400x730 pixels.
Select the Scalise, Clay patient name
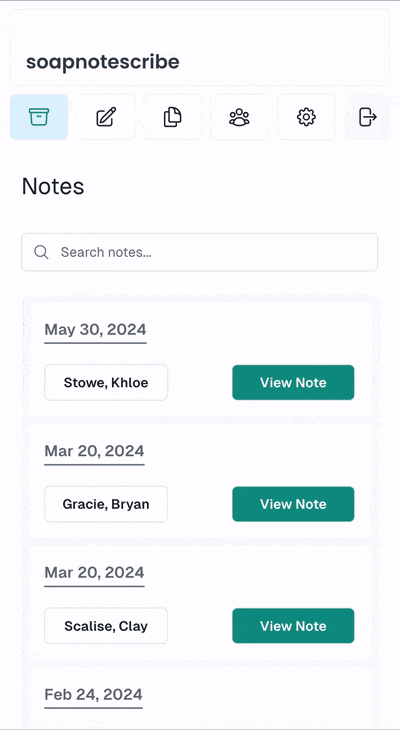(x=106, y=626)
